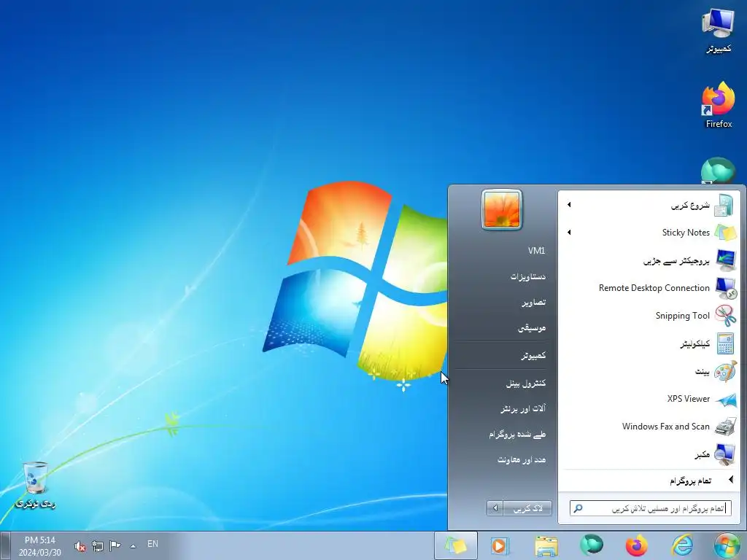The height and width of the screenshot is (560, 747).
Task: Select the Firefox desktop shortcut
Action: click(x=719, y=106)
